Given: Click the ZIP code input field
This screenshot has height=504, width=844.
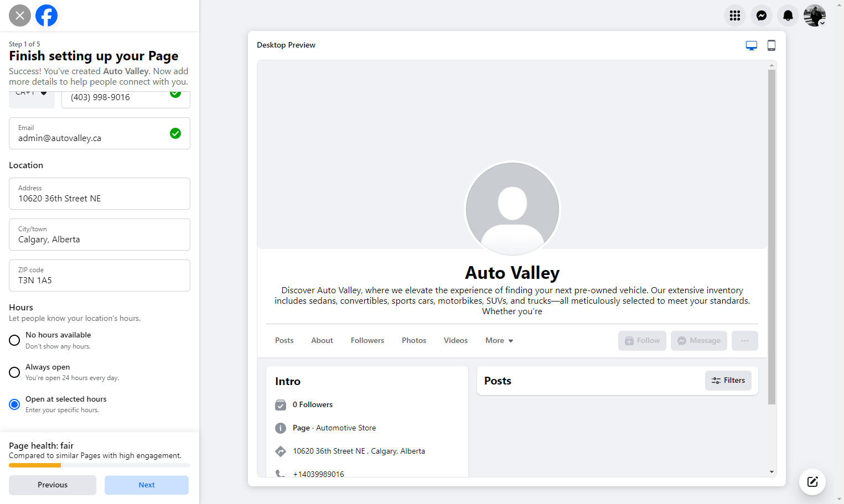Looking at the screenshot, I should click(100, 276).
